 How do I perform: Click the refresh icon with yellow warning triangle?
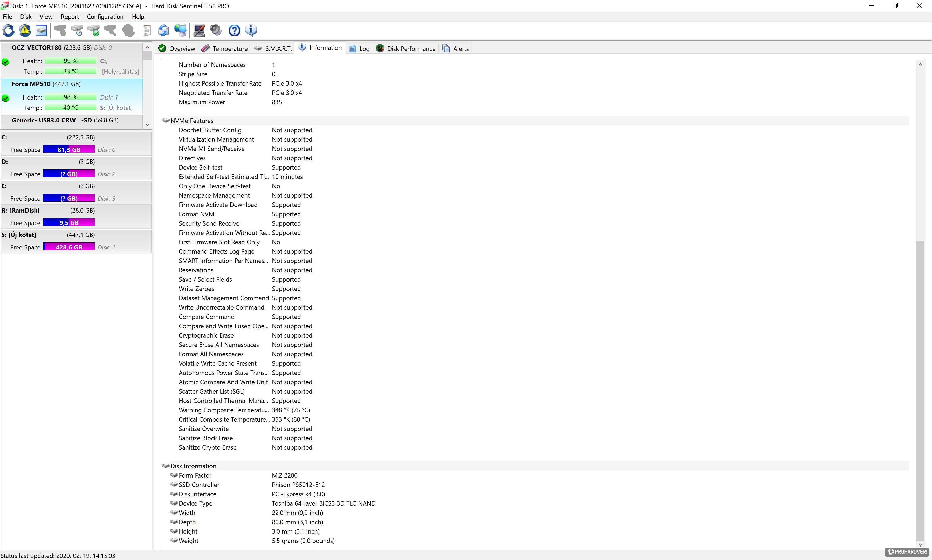coord(25,31)
